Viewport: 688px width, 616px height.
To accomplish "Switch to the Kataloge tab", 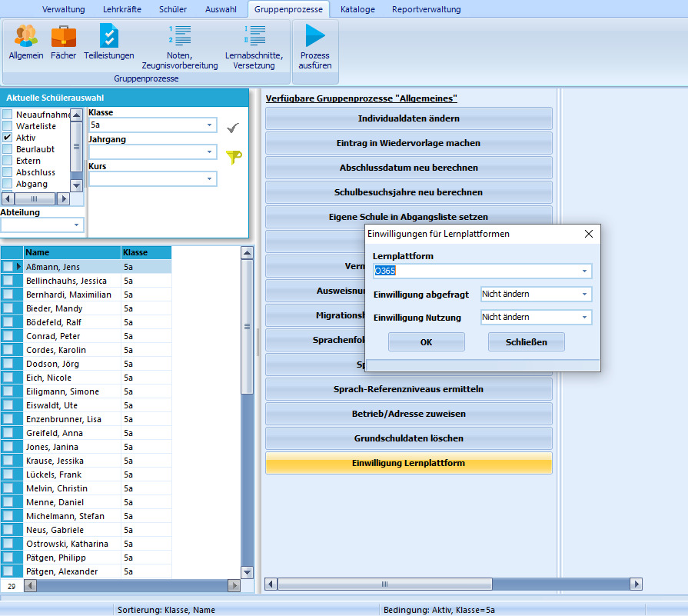I will click(357, 9).
